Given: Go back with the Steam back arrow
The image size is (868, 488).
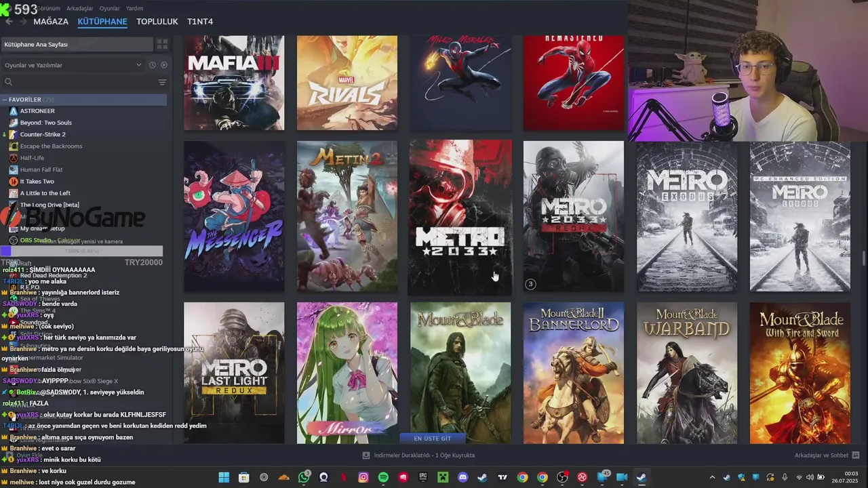Looking at the screenshot, I should pos(9,22).
